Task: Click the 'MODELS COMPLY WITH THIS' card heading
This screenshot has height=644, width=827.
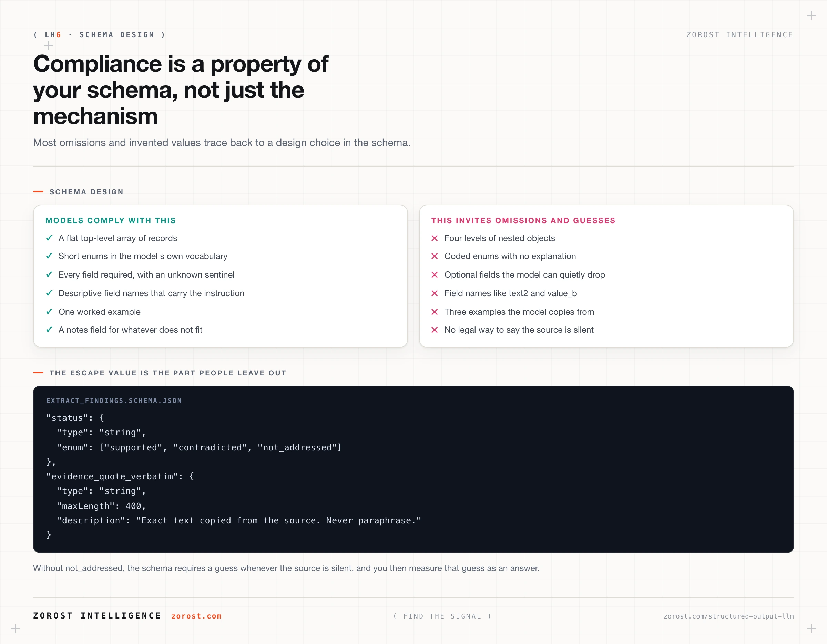Action: pyautogui.click(x=111, y=221)
